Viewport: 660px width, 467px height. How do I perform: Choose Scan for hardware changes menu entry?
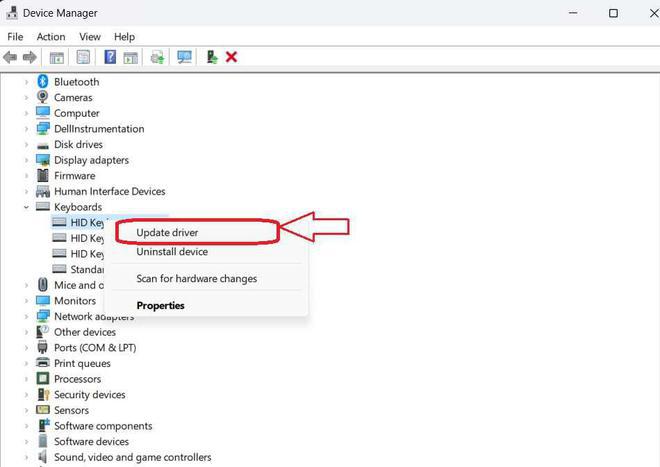point(197,279)
